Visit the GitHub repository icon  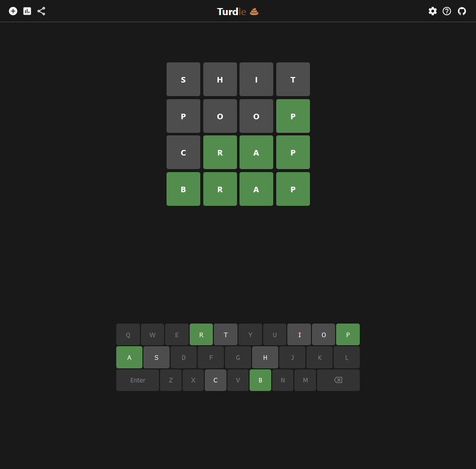462,11
